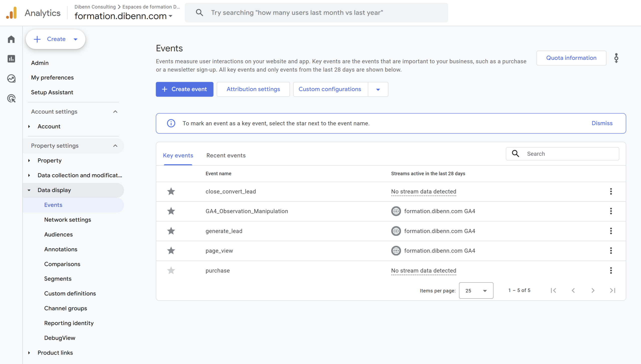The height and width of the screenshot is (364, 641).
Task: Click the Create event button
Action: pyautogui.click(x=185, y=89)
